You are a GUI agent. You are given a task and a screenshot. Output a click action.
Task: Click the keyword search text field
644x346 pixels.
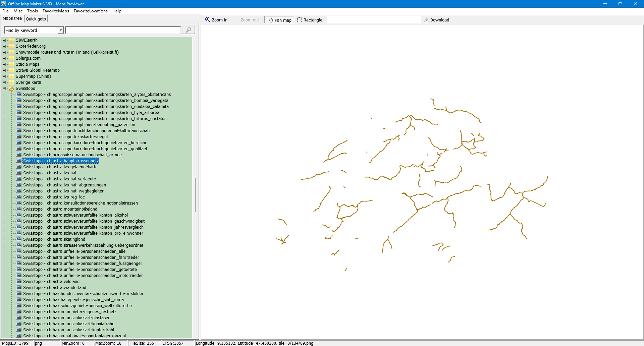click(x=123, y=30)
